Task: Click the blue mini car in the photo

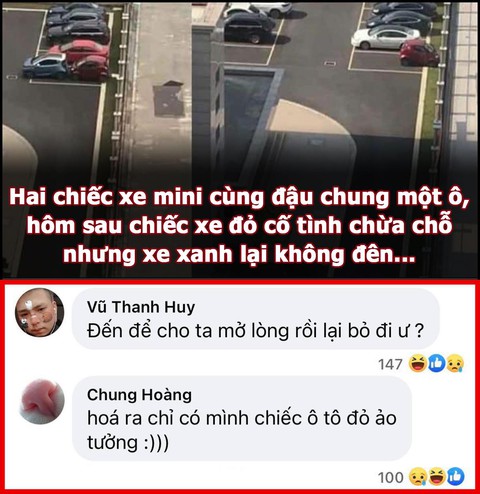Action: 45,65
